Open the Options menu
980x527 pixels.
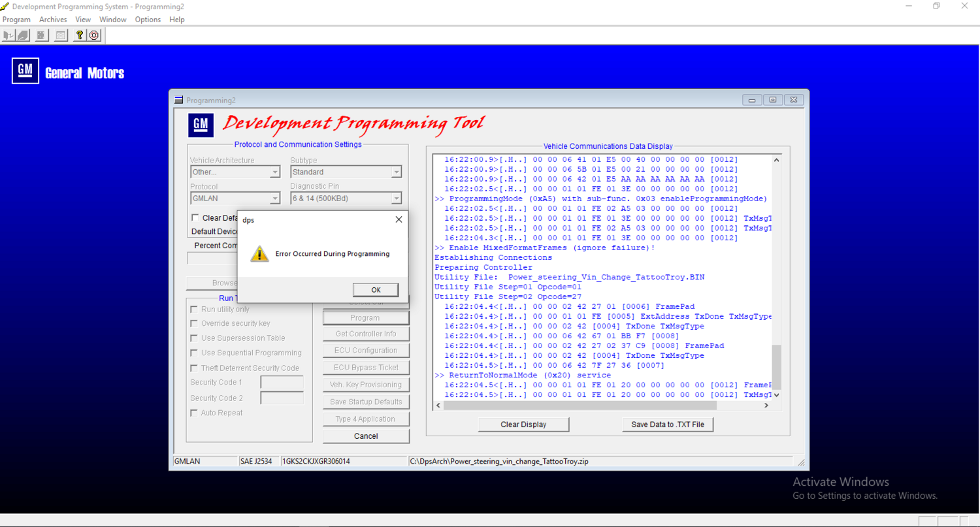148,20
